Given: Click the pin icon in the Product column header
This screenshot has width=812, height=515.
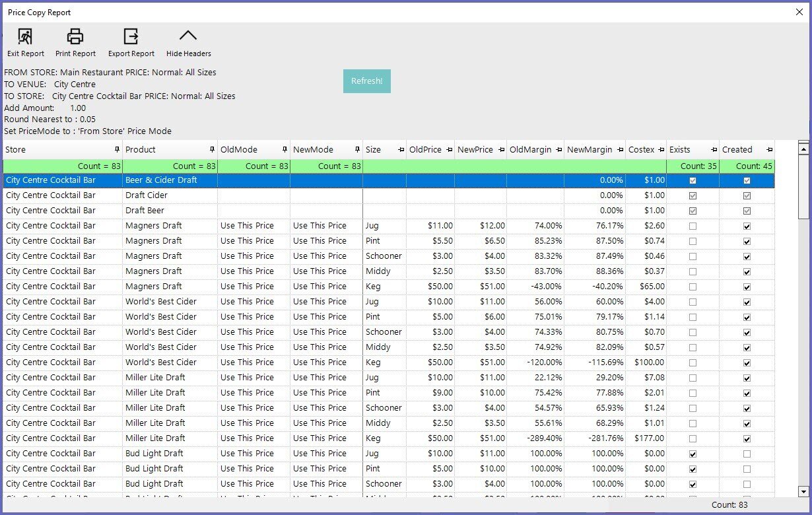Looking at the screenshot, I should tap(212, 150).
